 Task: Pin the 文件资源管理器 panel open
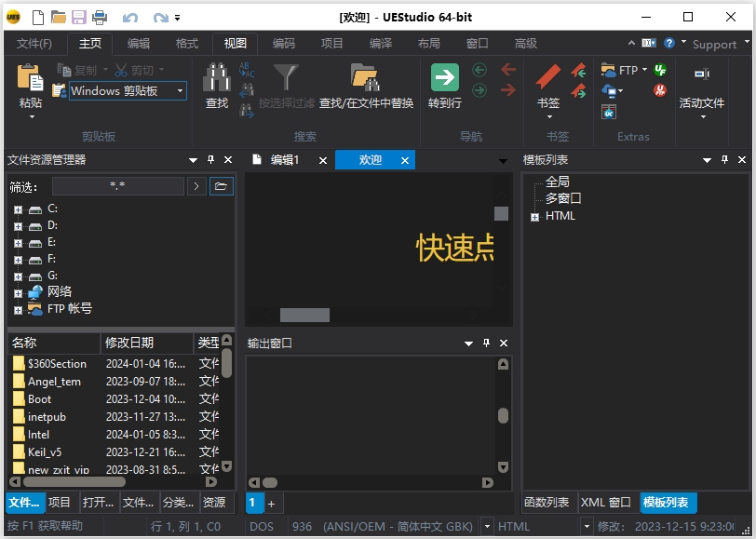point(211,159)
